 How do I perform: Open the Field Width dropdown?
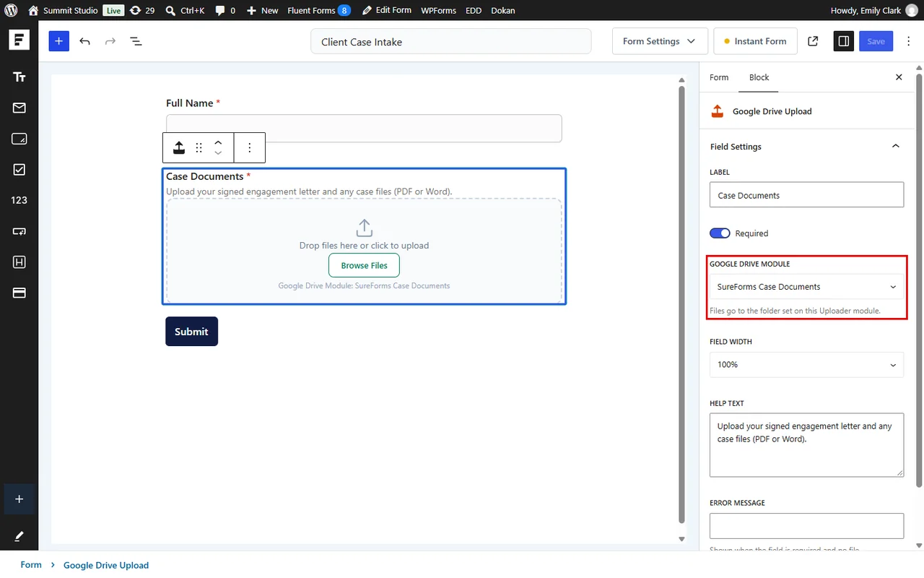806,365
